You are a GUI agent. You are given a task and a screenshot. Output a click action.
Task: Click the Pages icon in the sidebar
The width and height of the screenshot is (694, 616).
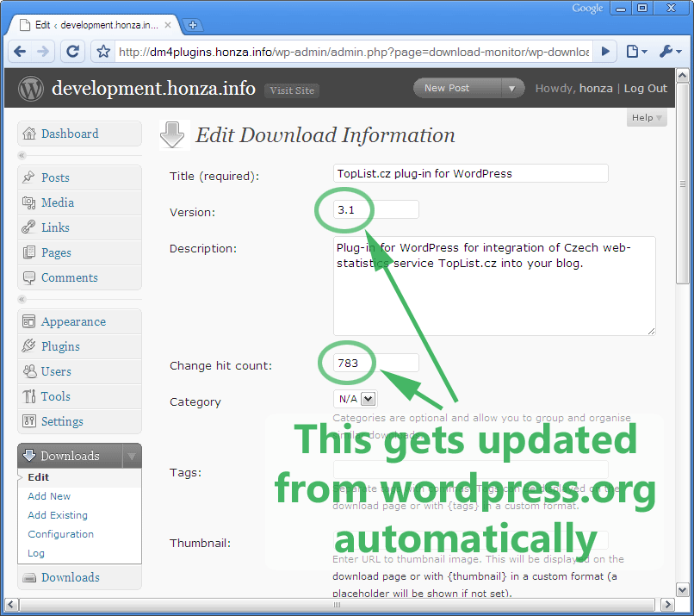coord(28,252)
